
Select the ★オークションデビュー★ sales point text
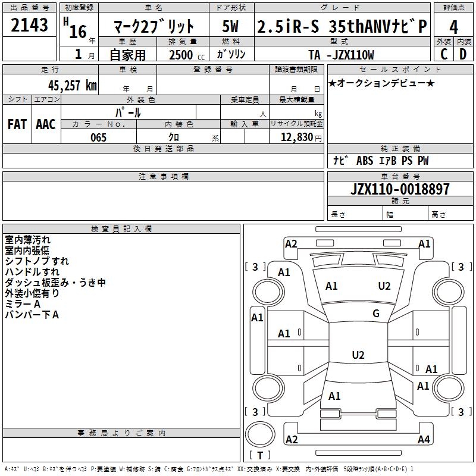381,83
